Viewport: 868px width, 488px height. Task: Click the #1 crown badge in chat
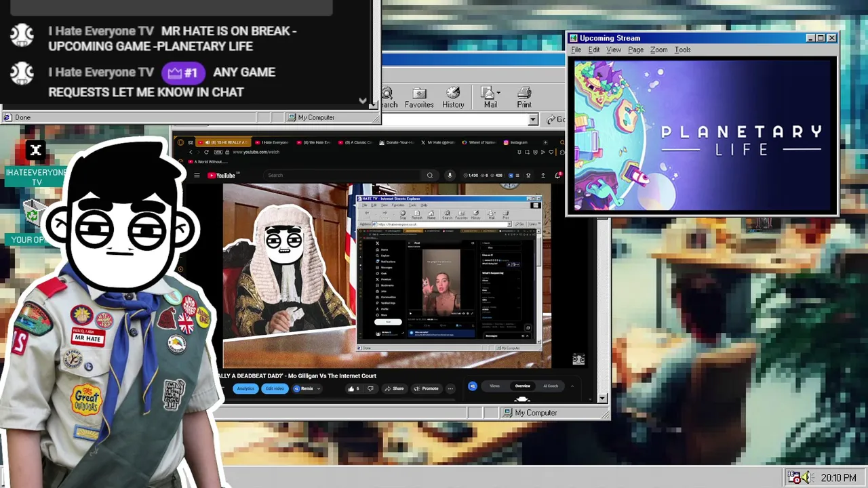pos(183,73)
